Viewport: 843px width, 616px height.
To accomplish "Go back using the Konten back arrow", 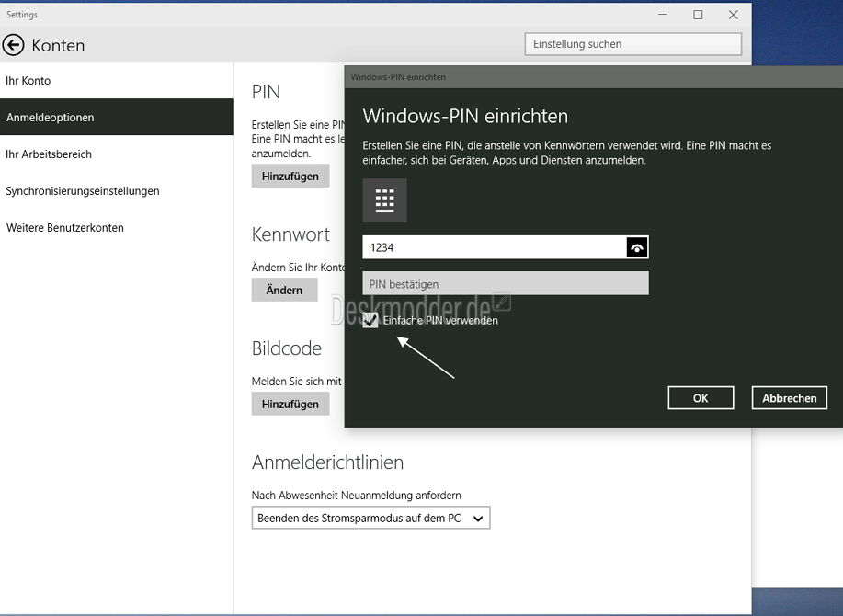I will click(x=14, y=45).
